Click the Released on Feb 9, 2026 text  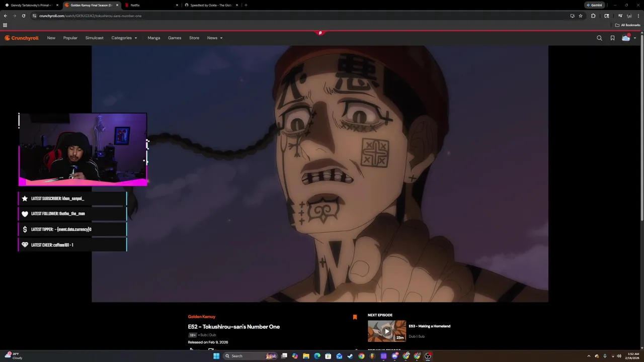pyautogui.click(x=208, y=342)
